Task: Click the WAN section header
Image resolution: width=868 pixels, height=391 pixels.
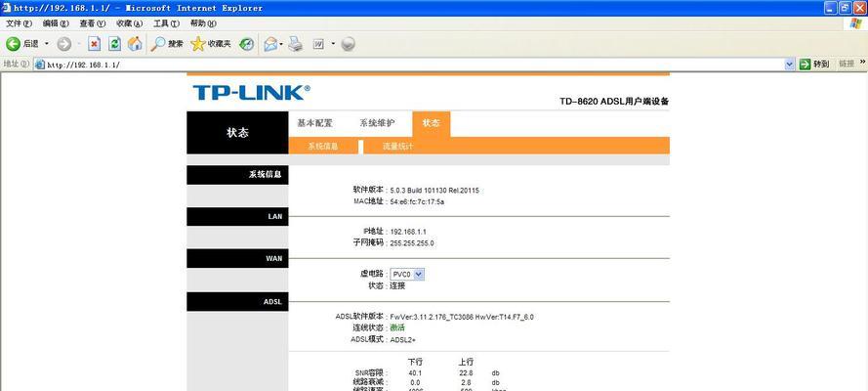Action: pyautogui.click(x=237, y=258)
